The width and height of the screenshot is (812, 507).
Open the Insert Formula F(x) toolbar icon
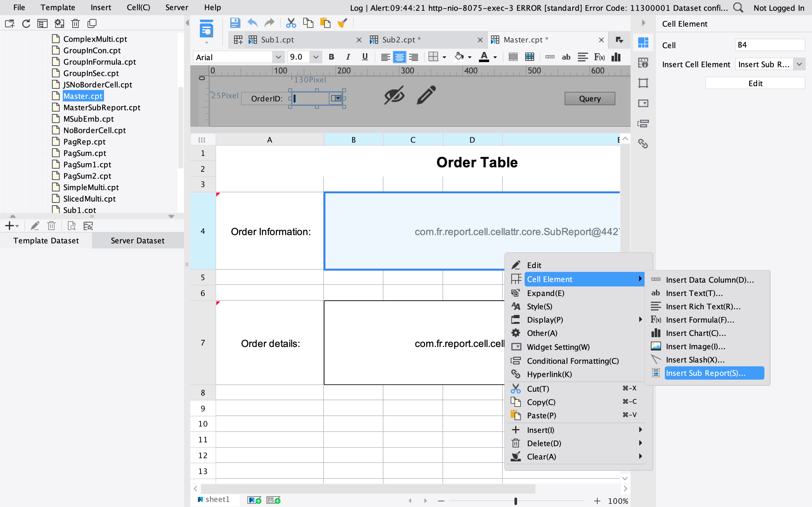(x=599, y=57)
